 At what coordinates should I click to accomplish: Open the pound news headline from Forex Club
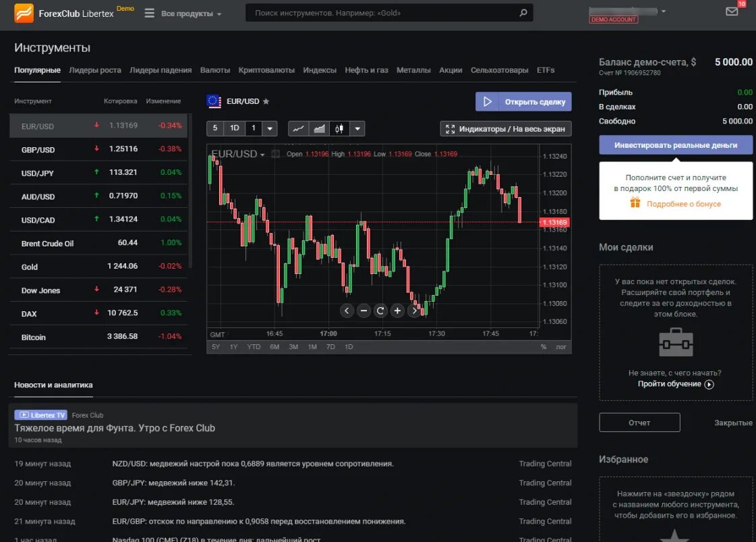[115, 428]
